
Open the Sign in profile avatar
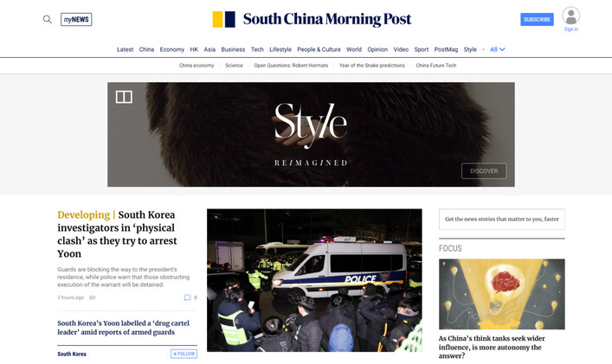[570, 16]
